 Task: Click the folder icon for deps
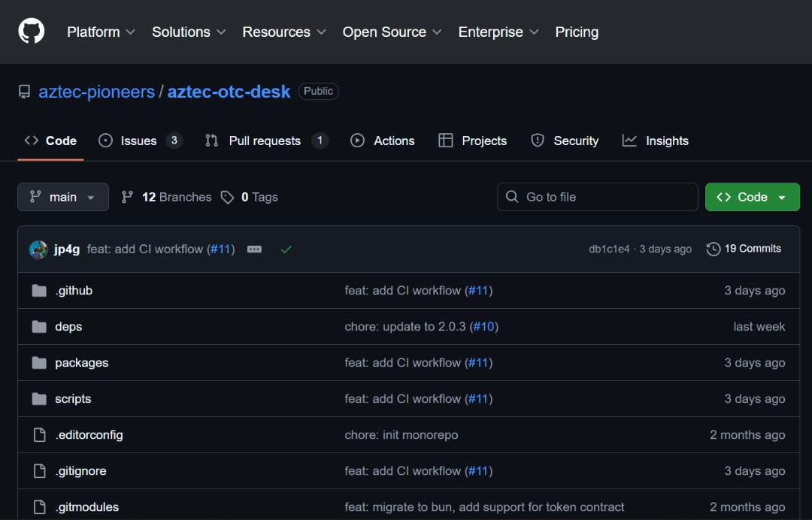[x=39, y=327]
